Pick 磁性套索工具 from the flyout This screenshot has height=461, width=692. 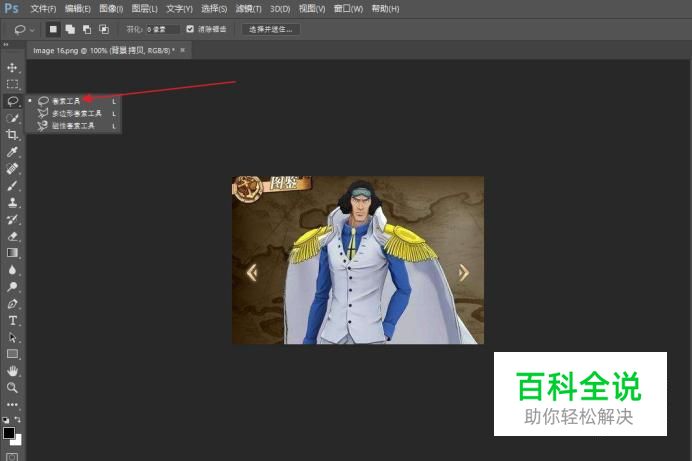point(73,126)
